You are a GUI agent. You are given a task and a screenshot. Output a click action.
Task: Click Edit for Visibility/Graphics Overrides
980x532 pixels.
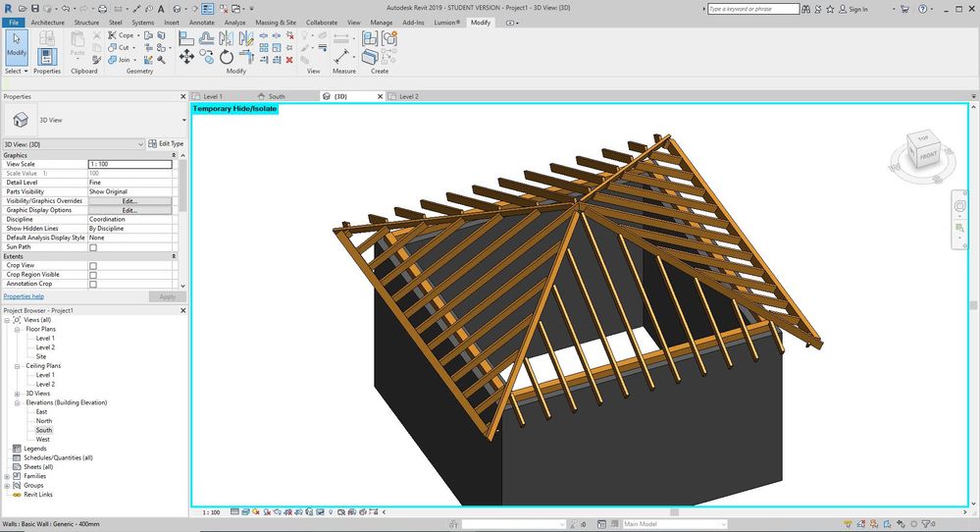click(129, 201)
